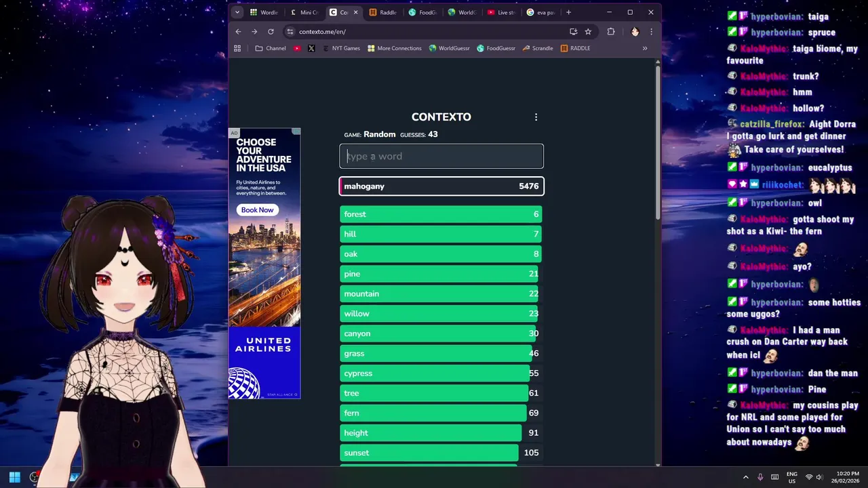Click the install app icon in address bar
This screenshot has width=868, height=488.
(573, 32)
